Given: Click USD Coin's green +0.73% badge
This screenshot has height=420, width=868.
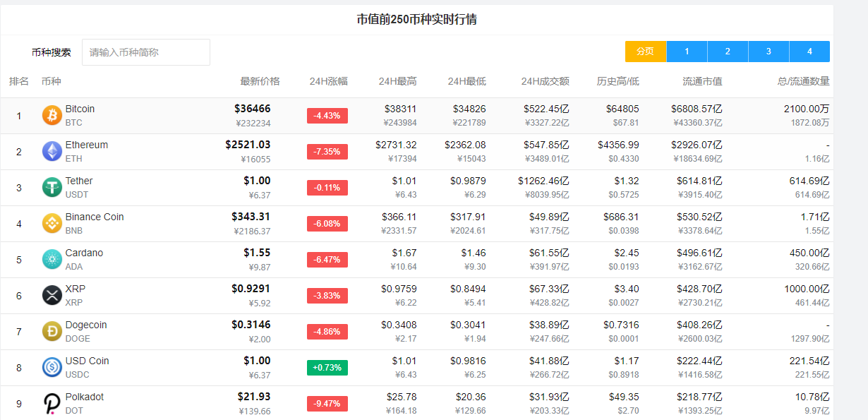Looking at the screenshot, I should coord(327,368).
